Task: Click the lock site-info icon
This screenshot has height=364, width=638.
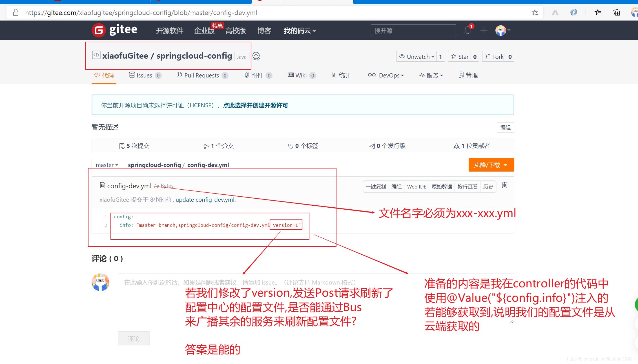Action: [x=16, y=12]
